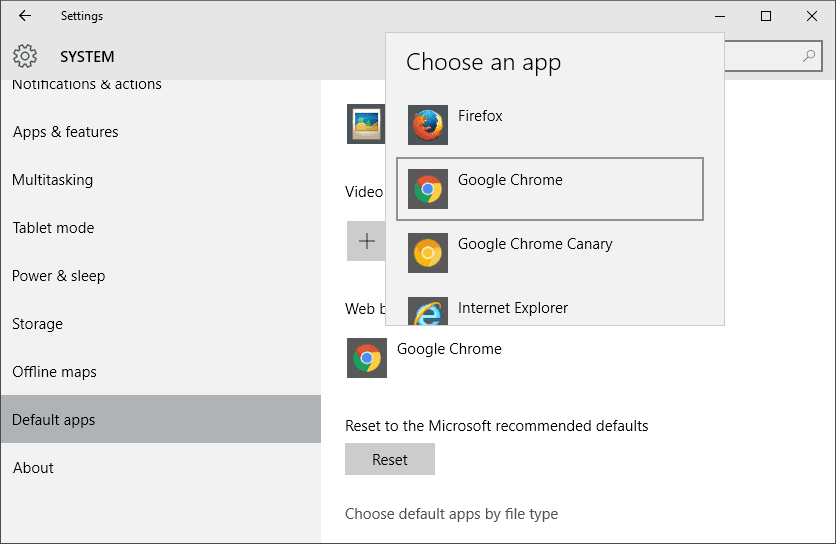Click the Chrome icon under Web browser
836x544 pixels.
[367, 358]
